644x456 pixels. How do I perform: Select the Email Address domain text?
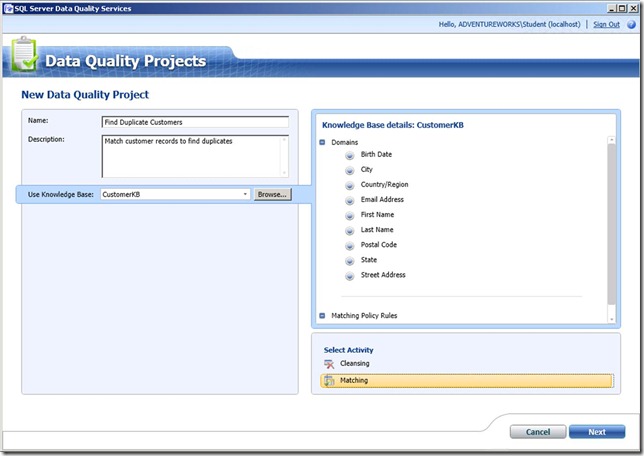point(382,199)
